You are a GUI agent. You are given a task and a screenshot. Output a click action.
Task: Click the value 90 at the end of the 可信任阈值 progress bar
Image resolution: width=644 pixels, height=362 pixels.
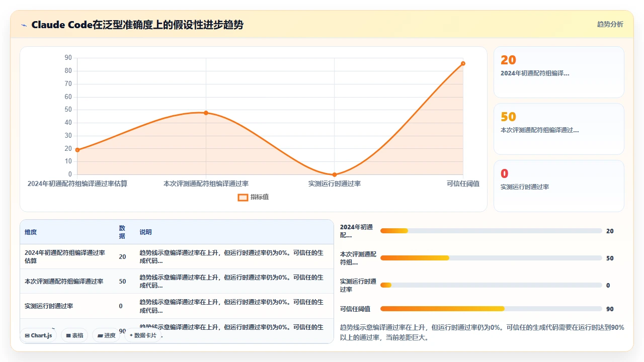(610, 309)
